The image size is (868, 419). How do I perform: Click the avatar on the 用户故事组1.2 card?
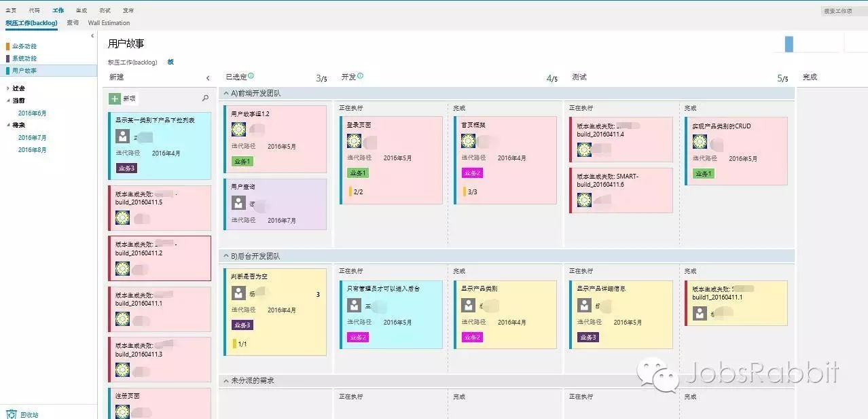[238, 129]
